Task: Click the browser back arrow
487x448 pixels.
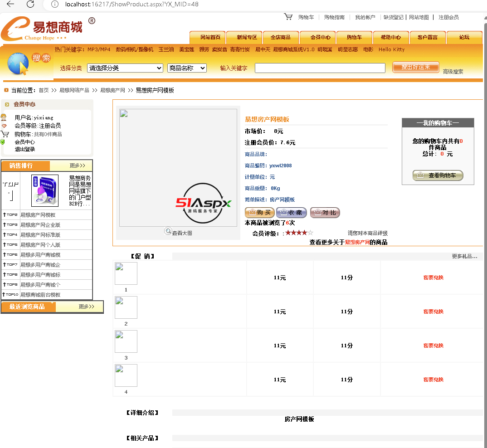Action: 10,4
